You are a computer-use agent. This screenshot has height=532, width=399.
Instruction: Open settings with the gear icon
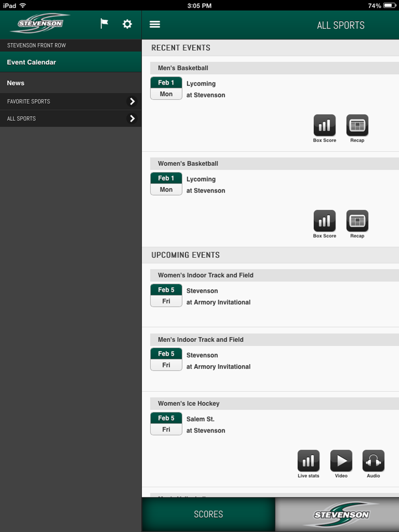coord(127,24)
